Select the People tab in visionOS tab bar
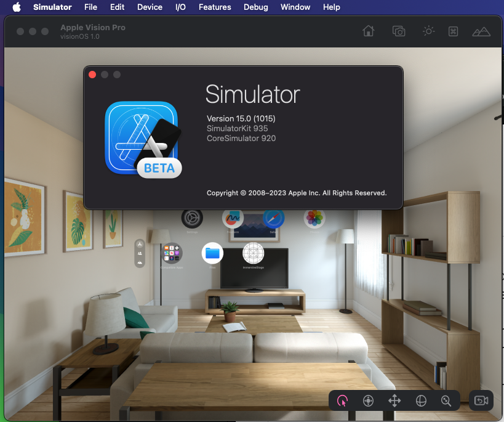This screenshot has height=422, width=504. (x=140, y=253)
